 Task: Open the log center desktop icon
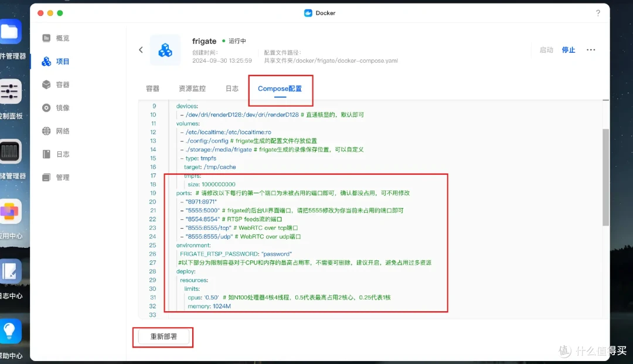tap(10, 271)
